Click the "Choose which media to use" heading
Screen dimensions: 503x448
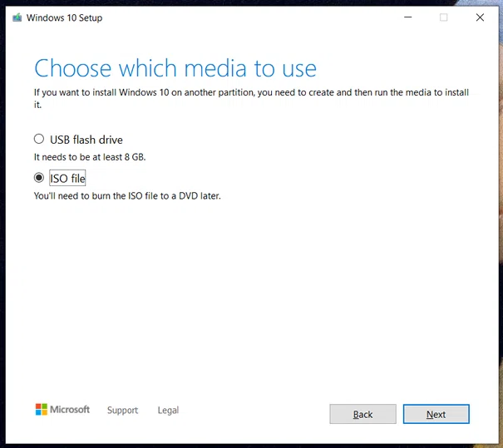(x=175, y=68)
